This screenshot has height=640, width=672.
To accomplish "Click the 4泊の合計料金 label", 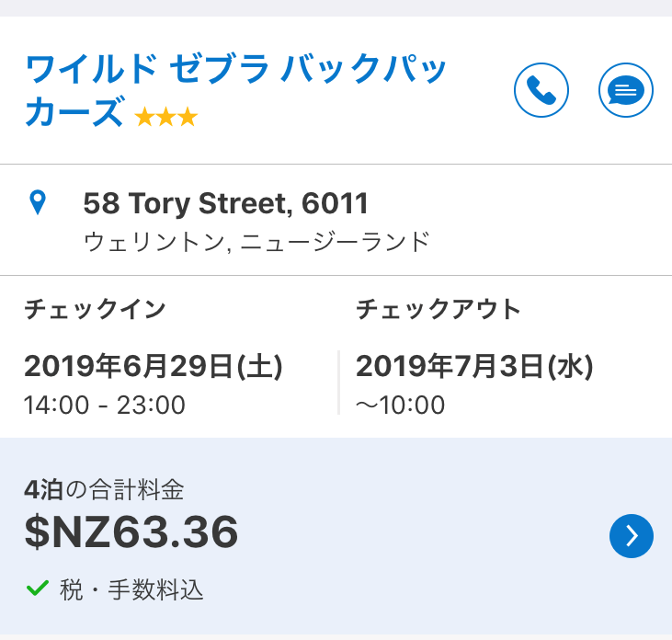I will pos(110,487).
